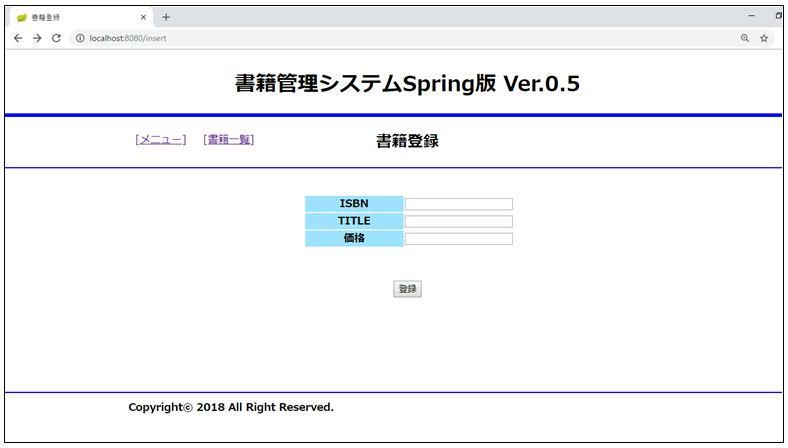Viewport: 788px width, 448px height.
Task: Bookmark this page with the star icon
Action: 764,38
